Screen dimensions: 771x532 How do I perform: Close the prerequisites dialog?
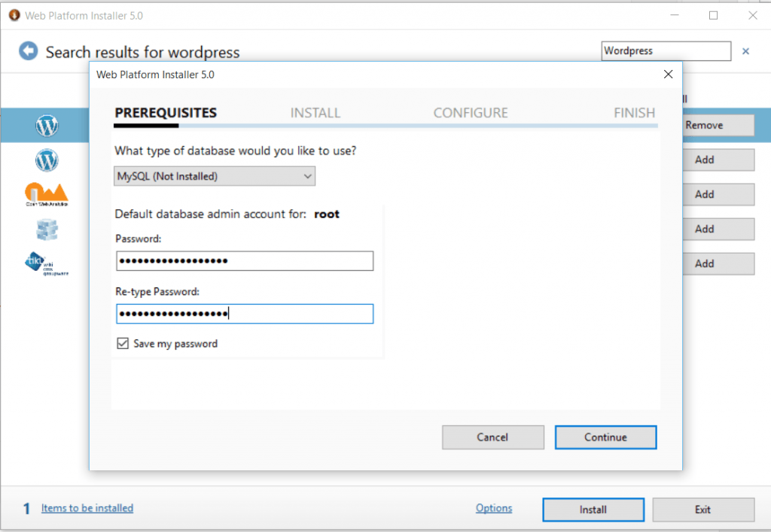(x=668, y=74)
